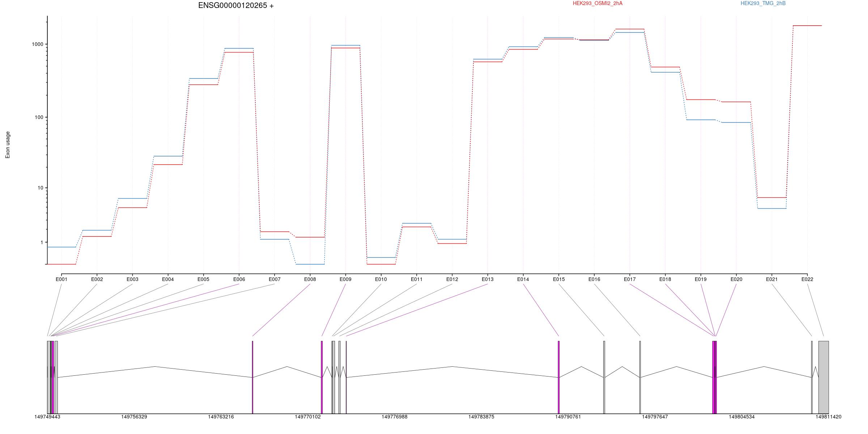Click the E003 exon label
Viewport: 868px width, 434px height.
132,279
